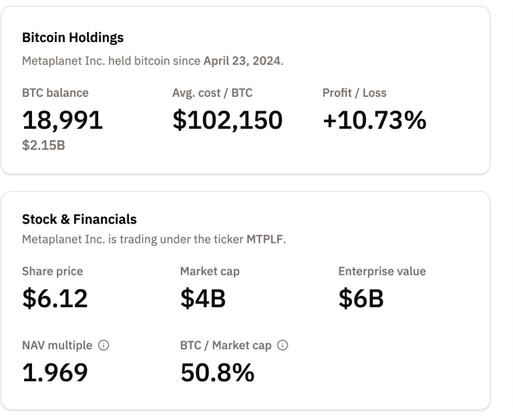
Task: Click the $4B market cap value
Action: coord(203,299)
